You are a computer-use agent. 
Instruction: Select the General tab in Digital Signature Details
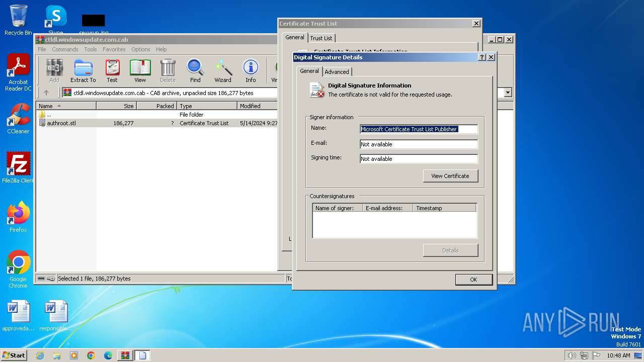[309, 71]
